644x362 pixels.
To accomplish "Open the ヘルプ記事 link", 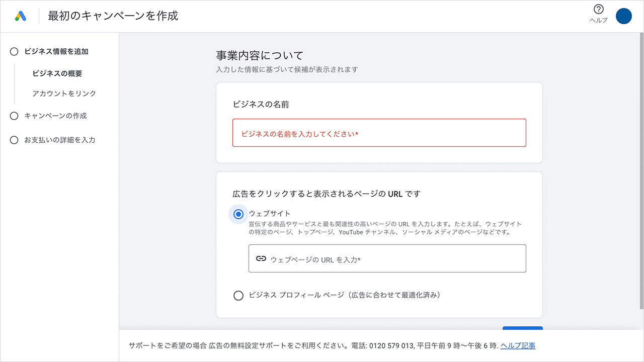I will pos(518,346).
